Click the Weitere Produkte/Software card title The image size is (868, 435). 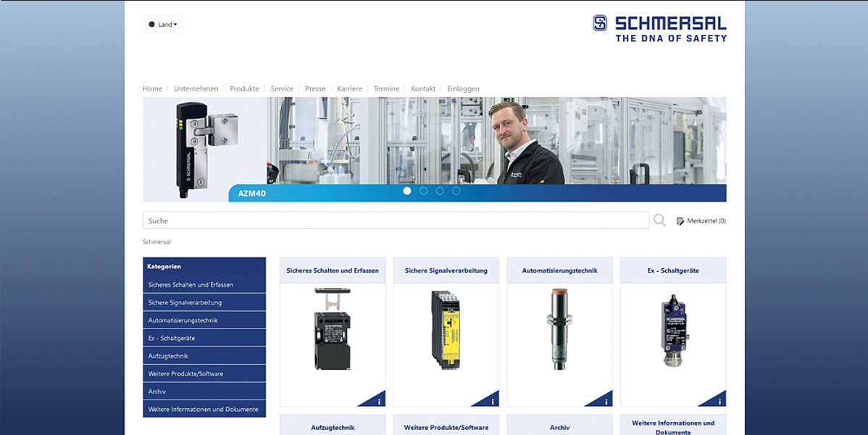[446, 427]
